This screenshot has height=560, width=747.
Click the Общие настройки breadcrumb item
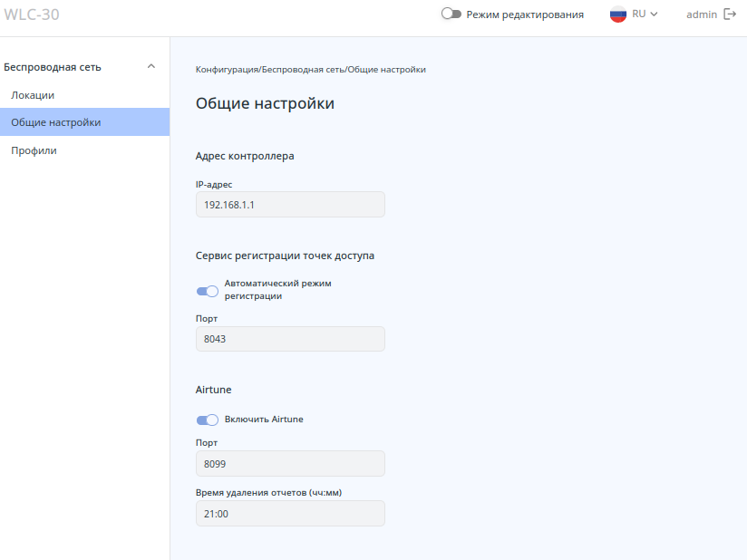[x=387, y=70]
